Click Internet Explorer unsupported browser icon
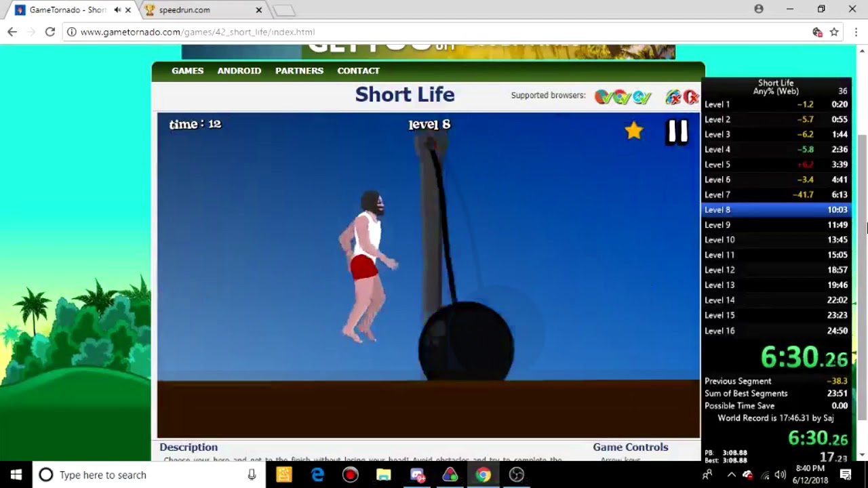The height and width of the screenshot is (488, 868). tap(673, 97)
